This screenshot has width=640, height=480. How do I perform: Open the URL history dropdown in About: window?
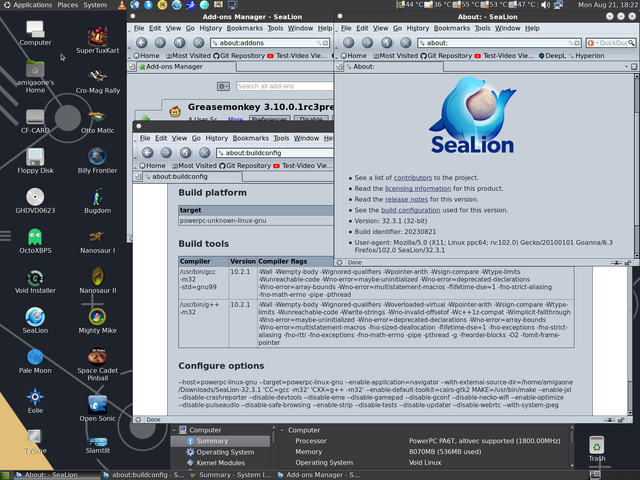[577, 43]
